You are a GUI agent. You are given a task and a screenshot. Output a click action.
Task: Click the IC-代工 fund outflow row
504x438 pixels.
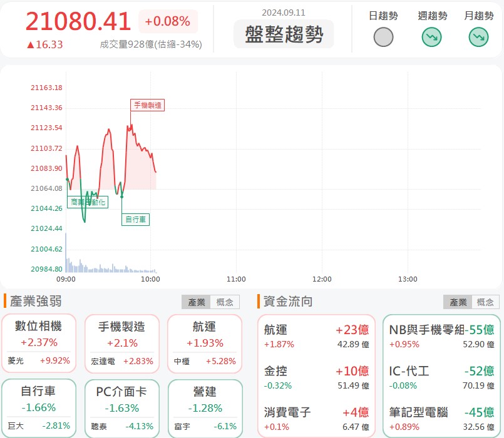click(441, 377)
